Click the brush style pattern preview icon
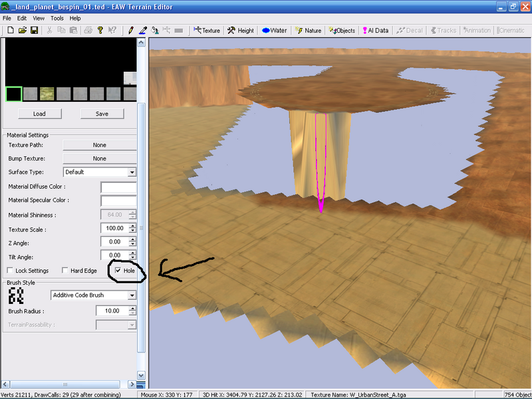 (16, 295)
